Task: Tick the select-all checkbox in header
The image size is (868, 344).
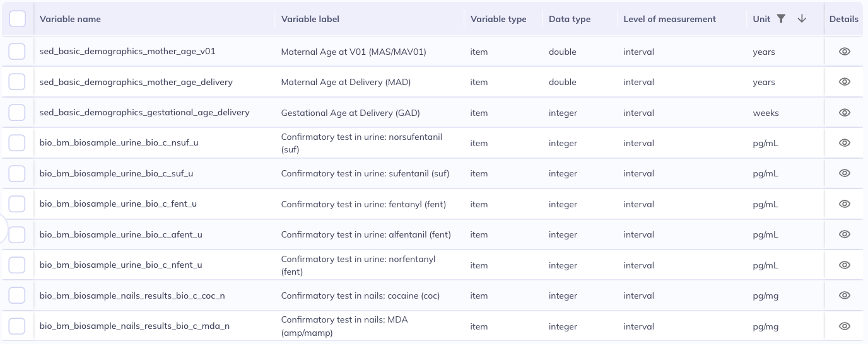Action: [x=17, y=19]
